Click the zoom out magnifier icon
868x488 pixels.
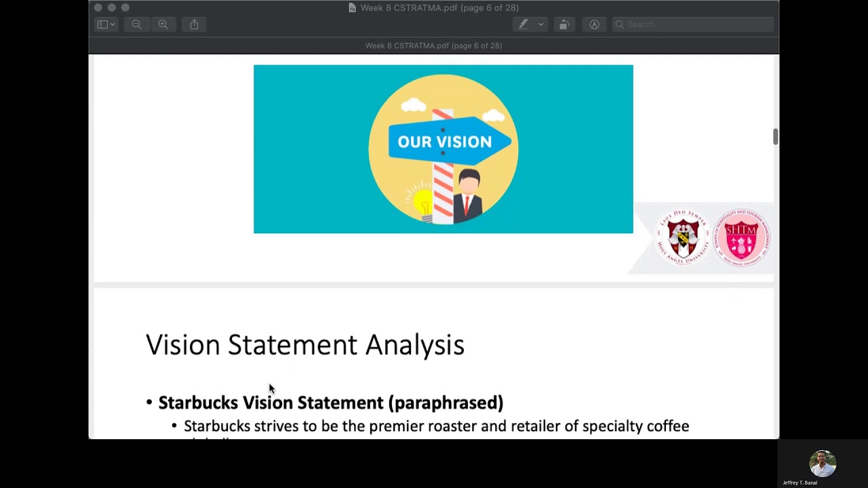click(136, 24)
